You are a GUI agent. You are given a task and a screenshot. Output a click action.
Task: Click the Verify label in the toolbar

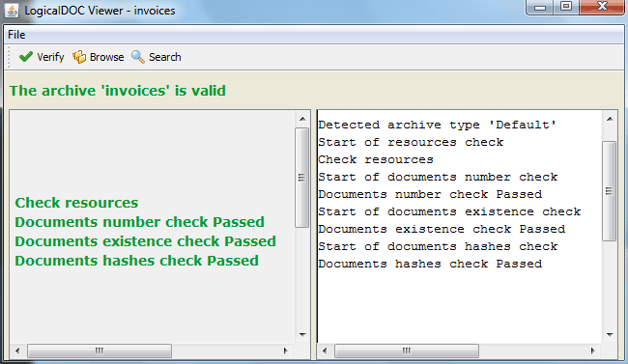(50, 57)
